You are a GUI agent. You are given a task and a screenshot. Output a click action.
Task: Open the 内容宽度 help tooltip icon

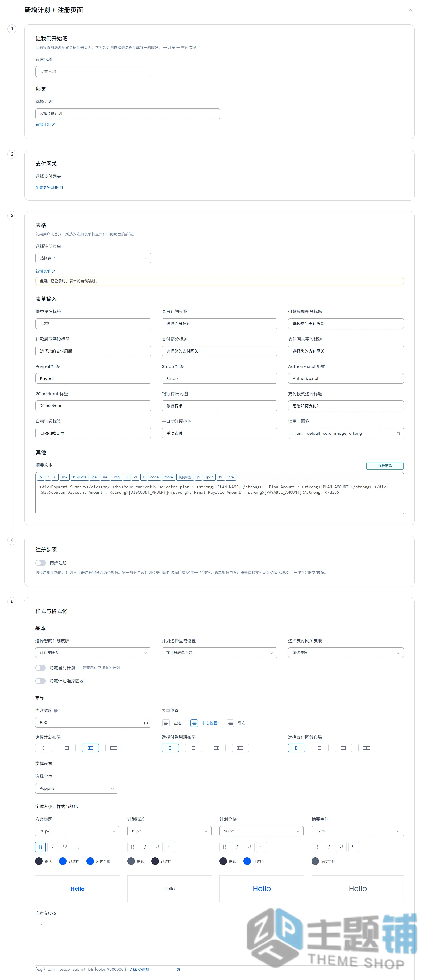click(x=56, y=711)
